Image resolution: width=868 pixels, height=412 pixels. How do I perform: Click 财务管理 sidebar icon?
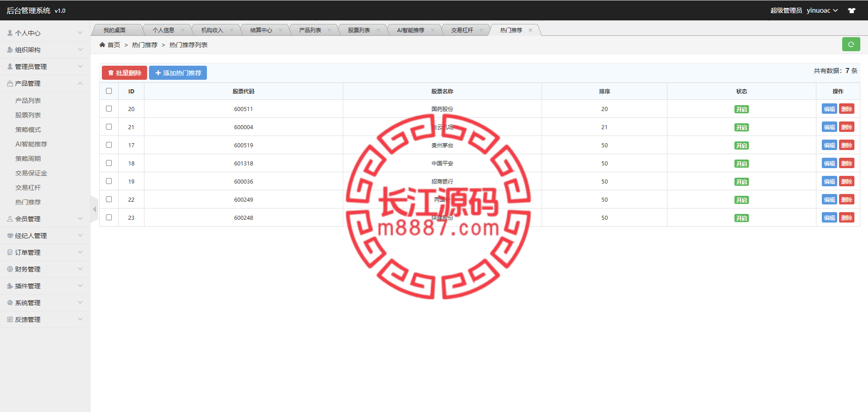[x=10, y=269]
